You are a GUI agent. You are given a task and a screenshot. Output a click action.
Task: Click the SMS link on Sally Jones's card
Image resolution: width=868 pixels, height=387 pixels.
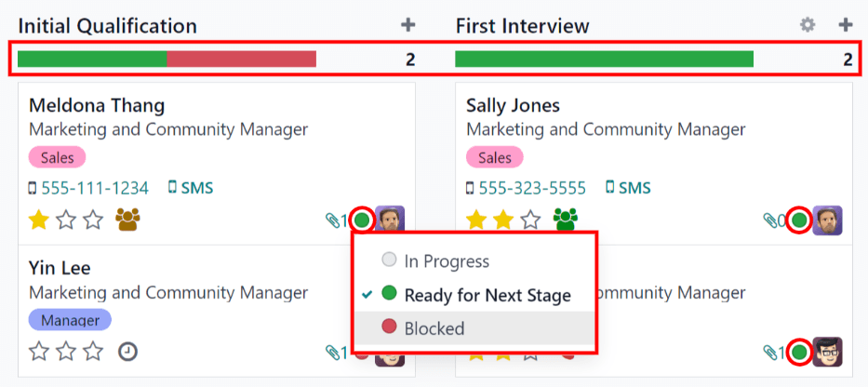click(628, 188)
